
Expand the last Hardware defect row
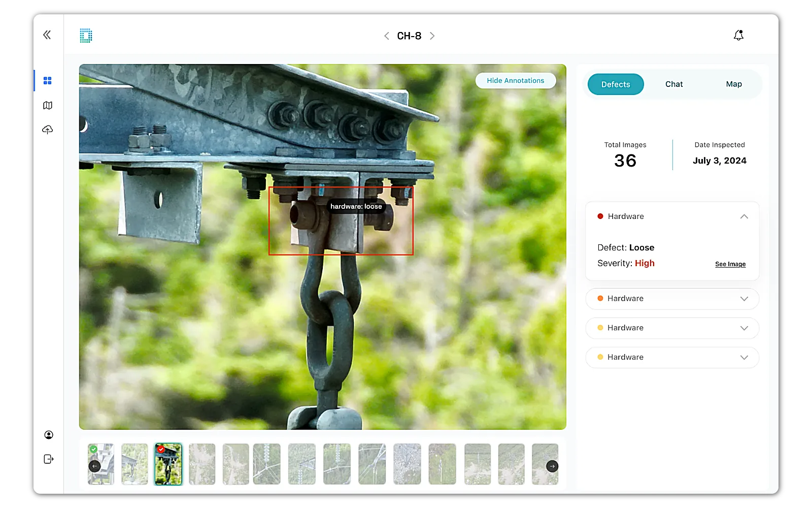pos(672,358)
